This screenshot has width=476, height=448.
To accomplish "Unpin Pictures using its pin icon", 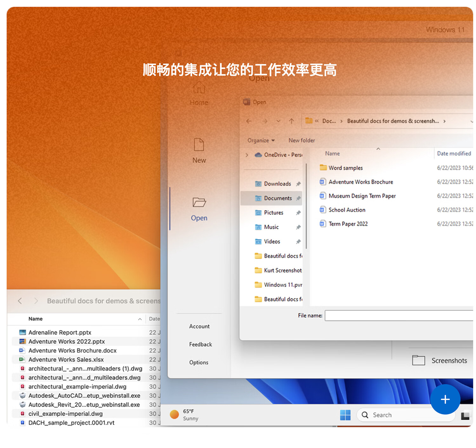I will coord(298,213).
